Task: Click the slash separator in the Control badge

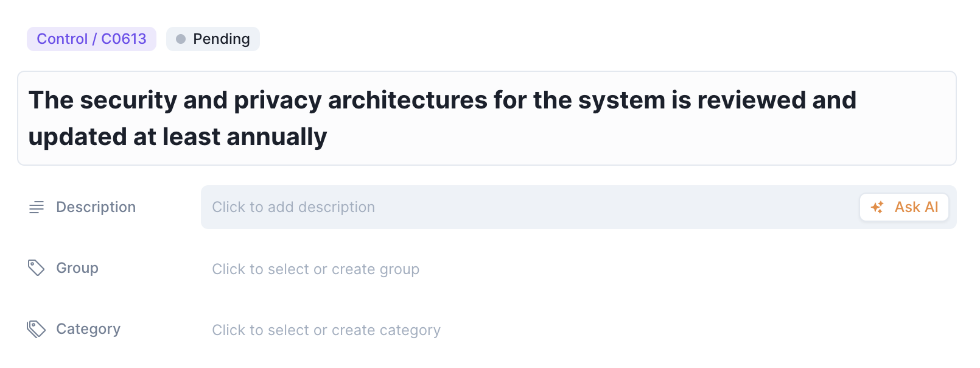Action: (94, 39)
